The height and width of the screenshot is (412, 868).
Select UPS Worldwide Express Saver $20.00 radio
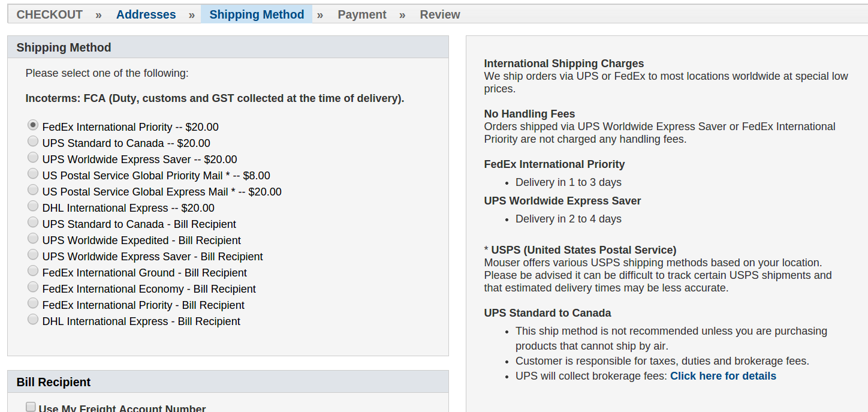(33, 158)
